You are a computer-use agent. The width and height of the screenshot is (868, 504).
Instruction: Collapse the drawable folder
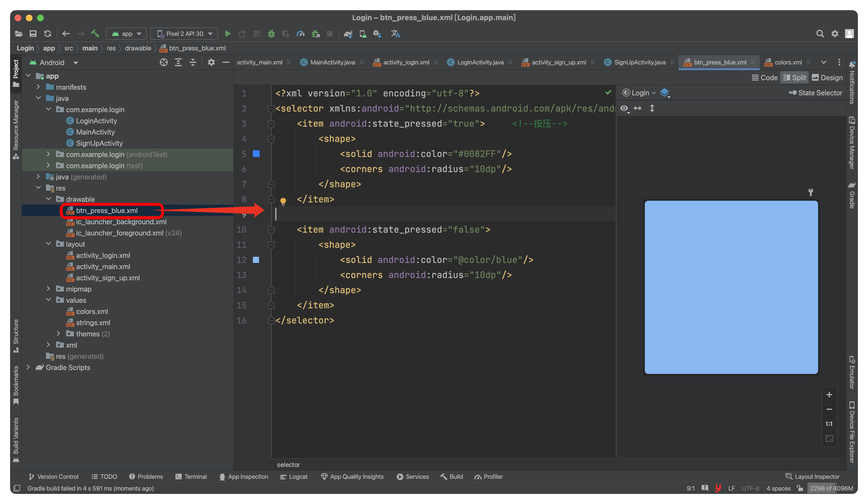pyautogui.click(x=49, y=199)
